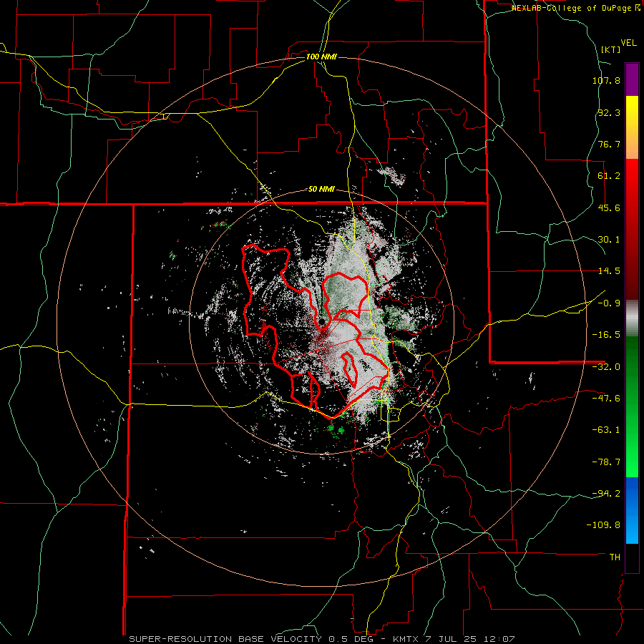Click the 50 NMI range ring label
The height and width of the screenshot is (644, 644).
(321, 190)
